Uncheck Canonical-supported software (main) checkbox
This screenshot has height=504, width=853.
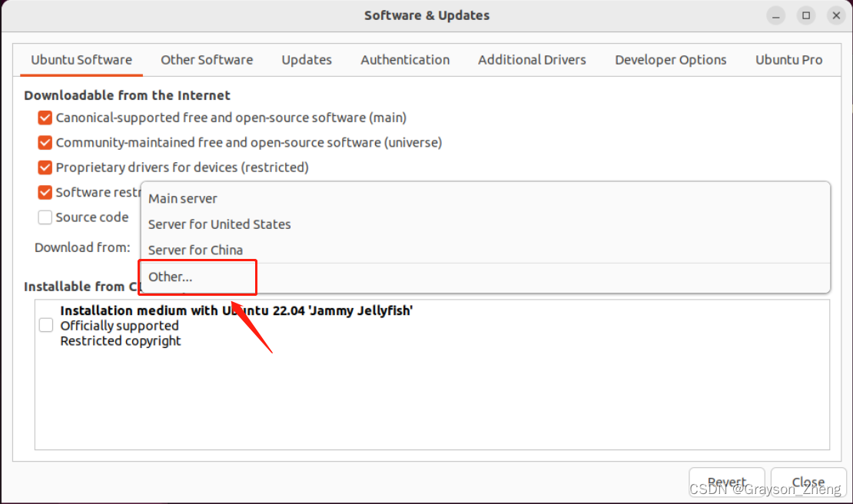[45, 118]
